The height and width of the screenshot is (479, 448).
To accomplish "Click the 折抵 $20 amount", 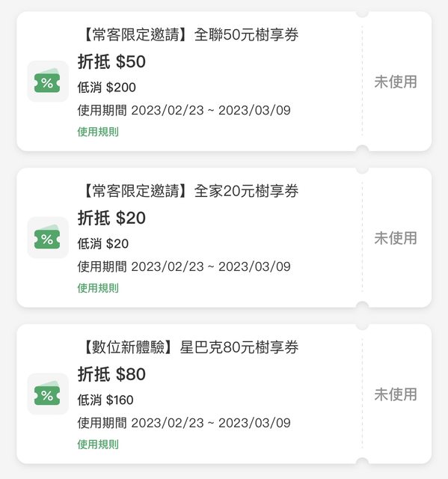I will (x=111, y=218).
